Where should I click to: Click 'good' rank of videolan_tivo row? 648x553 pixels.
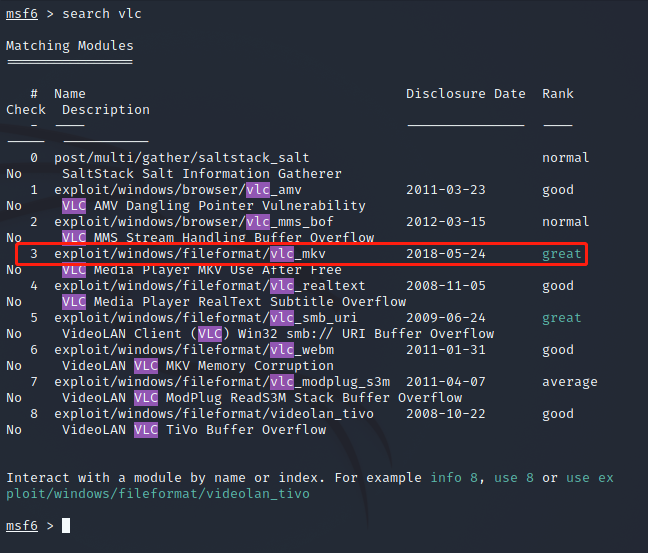pos(558,415)
